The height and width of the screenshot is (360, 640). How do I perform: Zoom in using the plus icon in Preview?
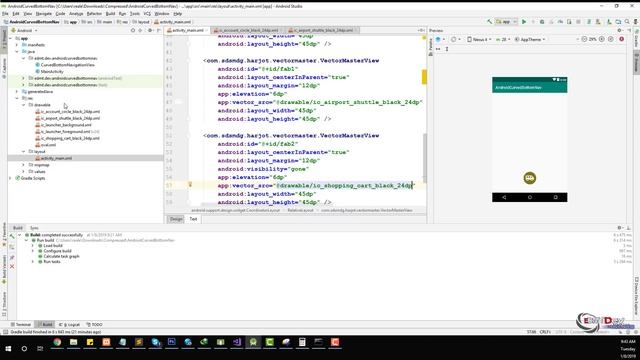[x=602, y=39]
